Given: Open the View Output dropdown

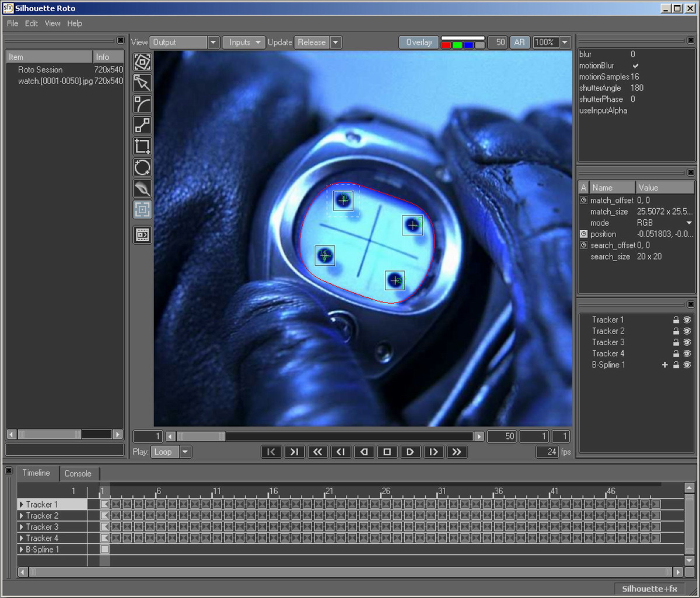Looking at the screenshot, I should tap(184, 43).
